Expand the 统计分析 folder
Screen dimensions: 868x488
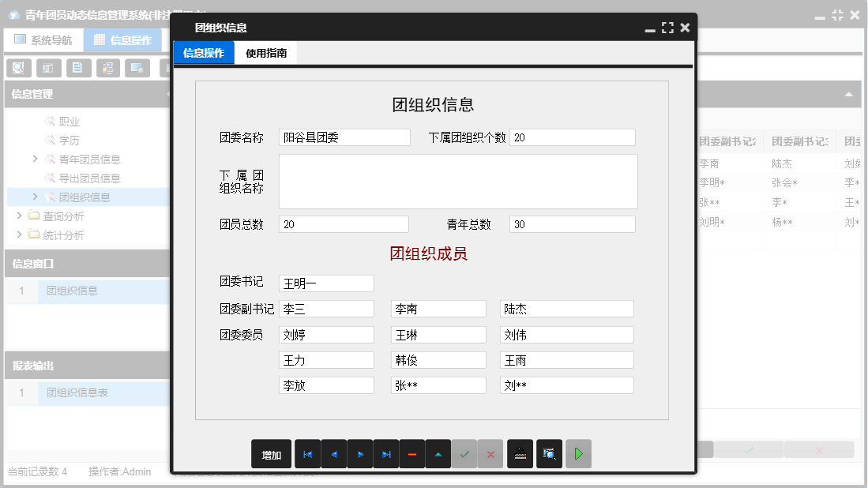click(19, 234)
